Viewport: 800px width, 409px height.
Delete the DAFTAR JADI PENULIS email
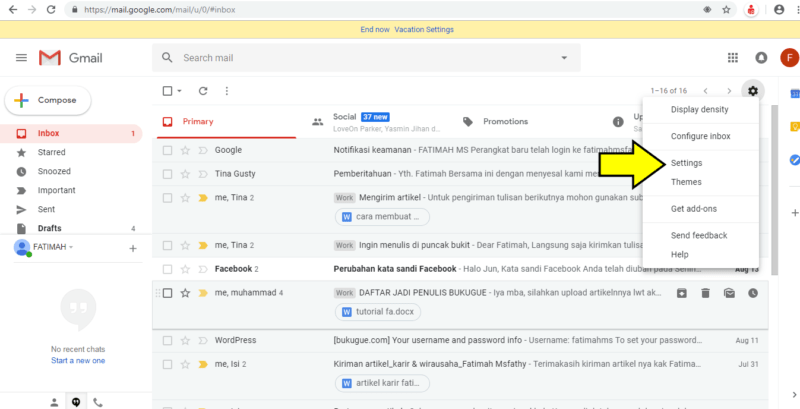pyautogui.click(x=705, y=293)
